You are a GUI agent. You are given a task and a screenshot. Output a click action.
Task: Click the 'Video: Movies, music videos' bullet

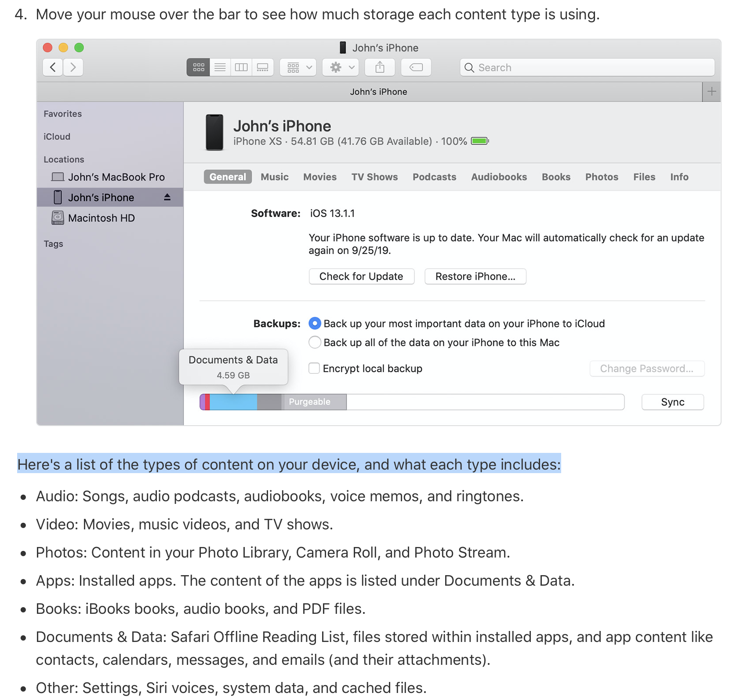coord(185,524)
